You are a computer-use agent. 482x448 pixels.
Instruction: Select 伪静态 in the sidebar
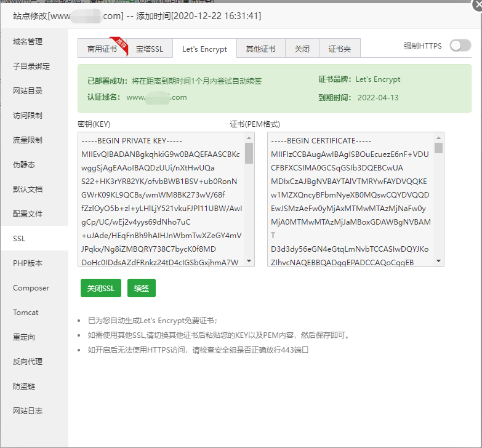coord(34,164)
